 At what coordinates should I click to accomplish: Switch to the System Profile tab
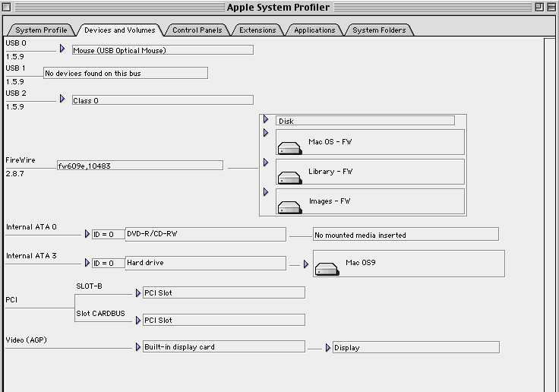click(x=41, y=30)
